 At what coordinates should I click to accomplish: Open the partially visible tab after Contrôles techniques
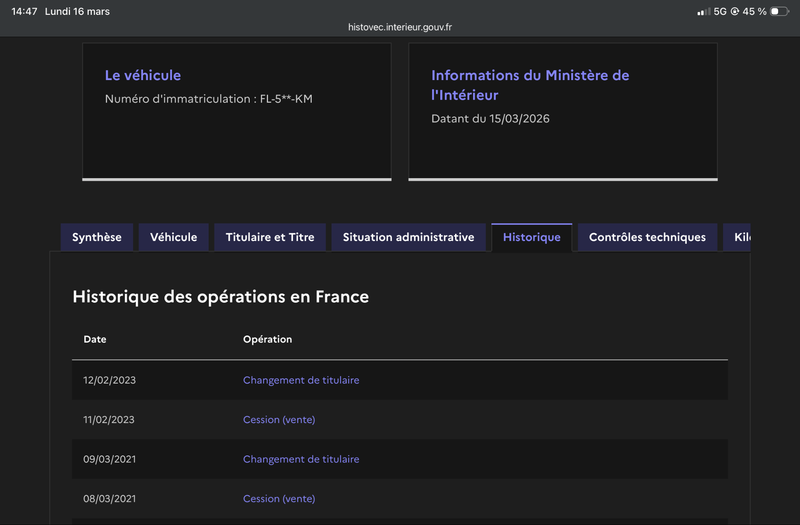click(x=738, y=237)
